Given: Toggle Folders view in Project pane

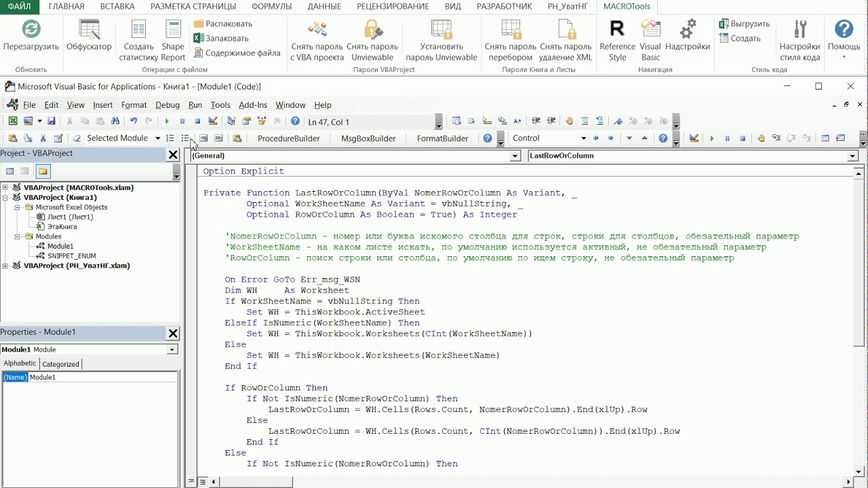Looking at the screenshot, I should coord(43,171).
